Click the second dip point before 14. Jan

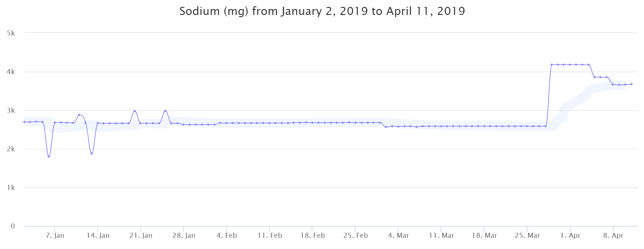92,153
